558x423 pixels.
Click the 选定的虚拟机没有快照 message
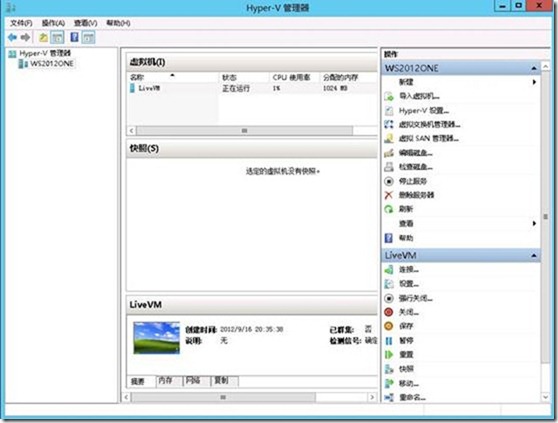[283, 171]
